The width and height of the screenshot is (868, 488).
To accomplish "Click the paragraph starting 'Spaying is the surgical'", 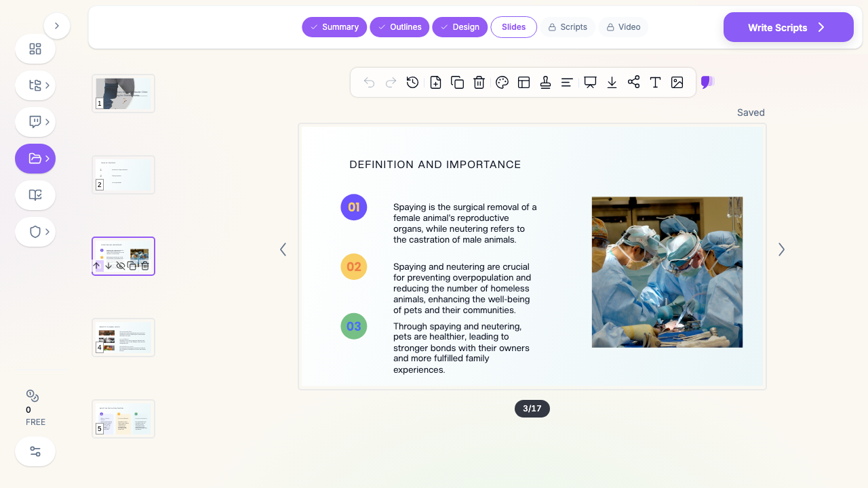I will pyautogui.click(x=465, y=224).
